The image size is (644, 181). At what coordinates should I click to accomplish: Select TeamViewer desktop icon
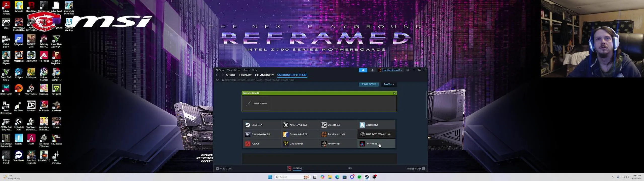tap(19, 156)
